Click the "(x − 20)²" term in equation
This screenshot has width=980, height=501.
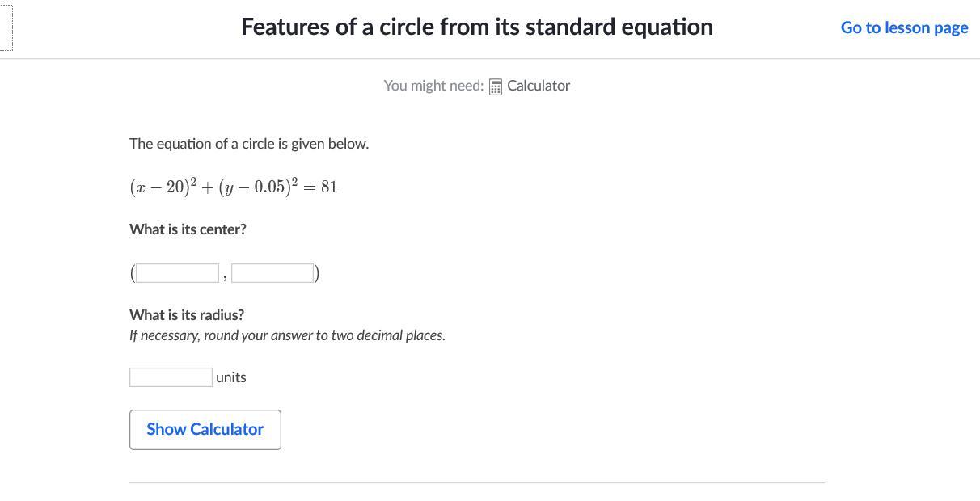163,187
